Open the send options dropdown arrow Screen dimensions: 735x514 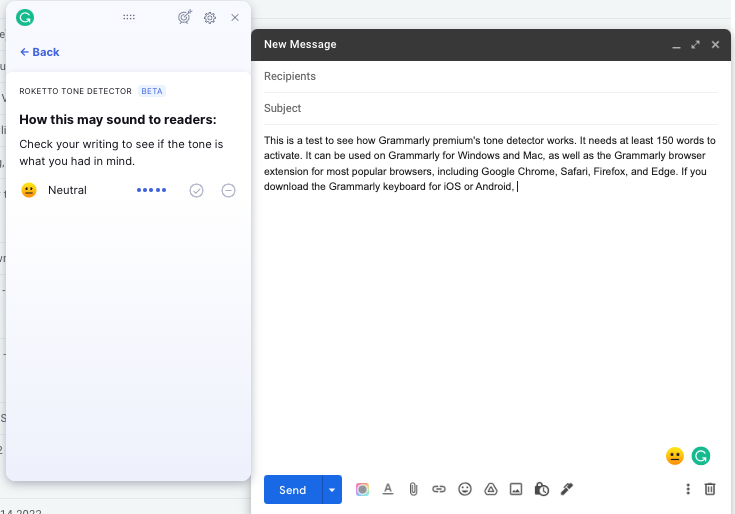click(332, 490)
